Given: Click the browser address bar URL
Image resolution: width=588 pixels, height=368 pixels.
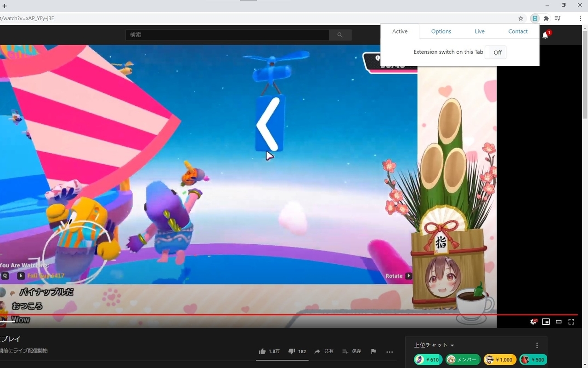Looking at the screenshot, I should click(x=28, y=18).
